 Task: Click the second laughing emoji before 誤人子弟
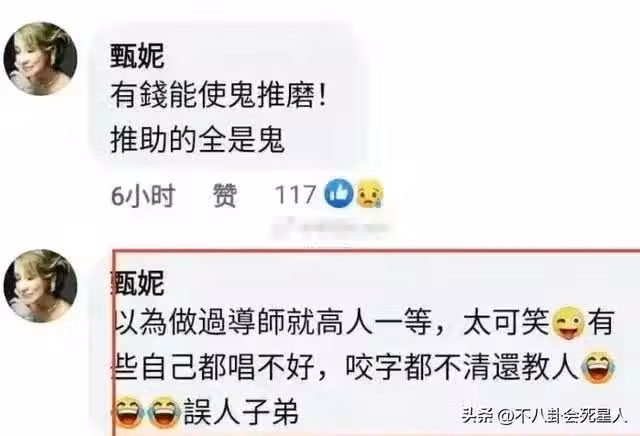click(x=164, y=412)
